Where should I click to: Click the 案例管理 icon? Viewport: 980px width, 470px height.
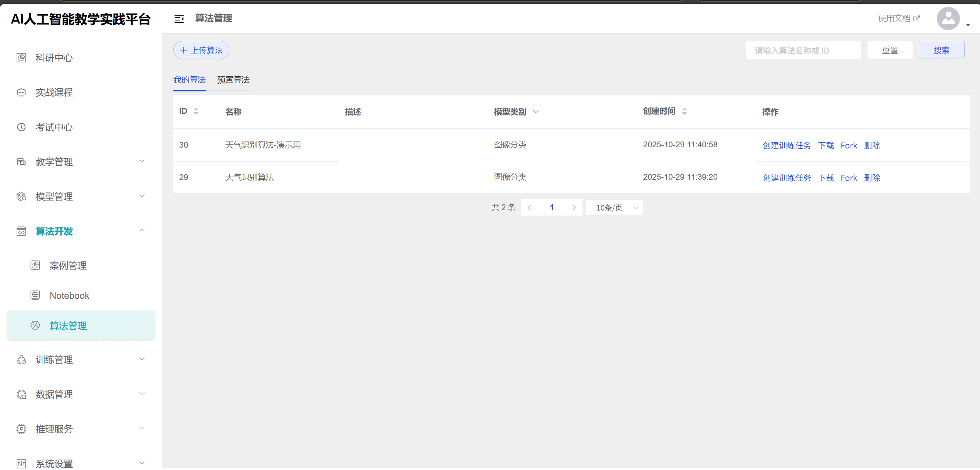point(35,265)
